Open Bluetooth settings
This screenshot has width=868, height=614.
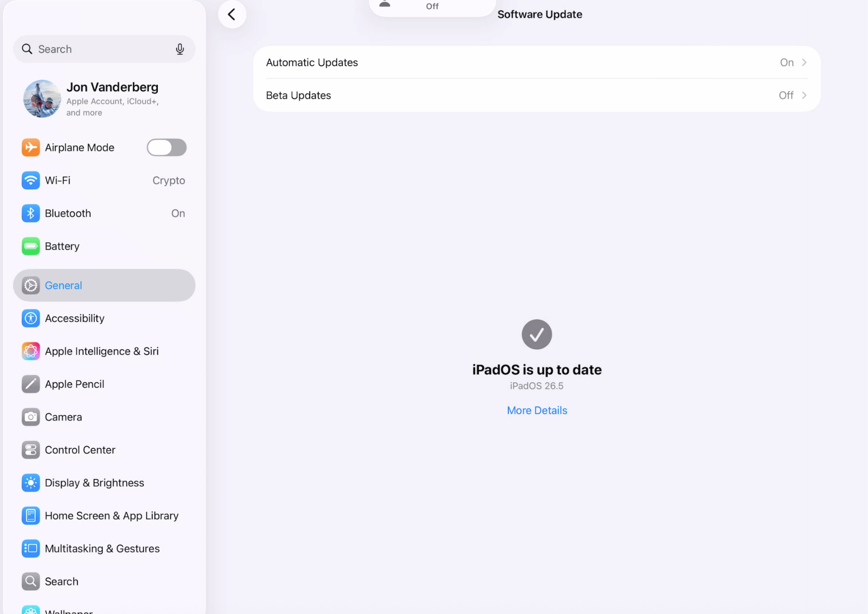[104, 213]
